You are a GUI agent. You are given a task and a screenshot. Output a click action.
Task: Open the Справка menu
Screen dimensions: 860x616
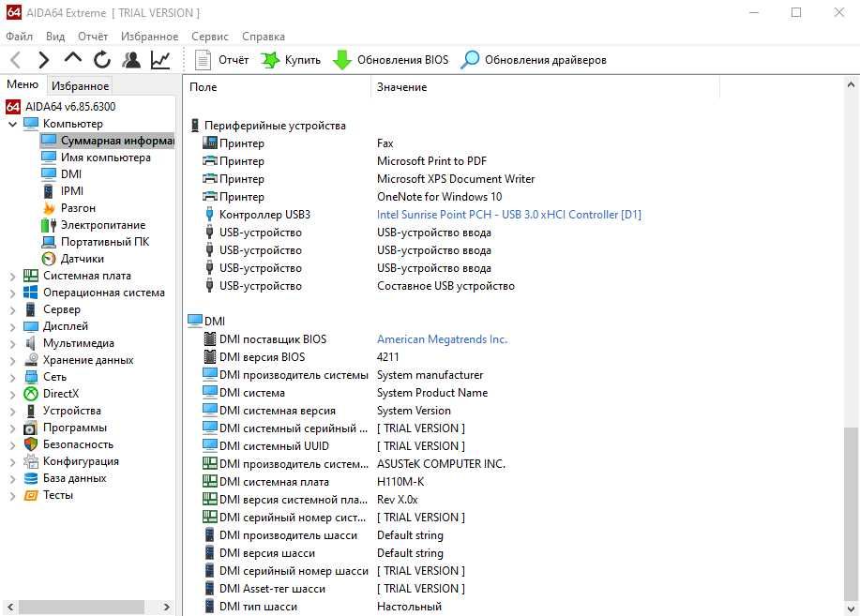(x=264, y=37)
